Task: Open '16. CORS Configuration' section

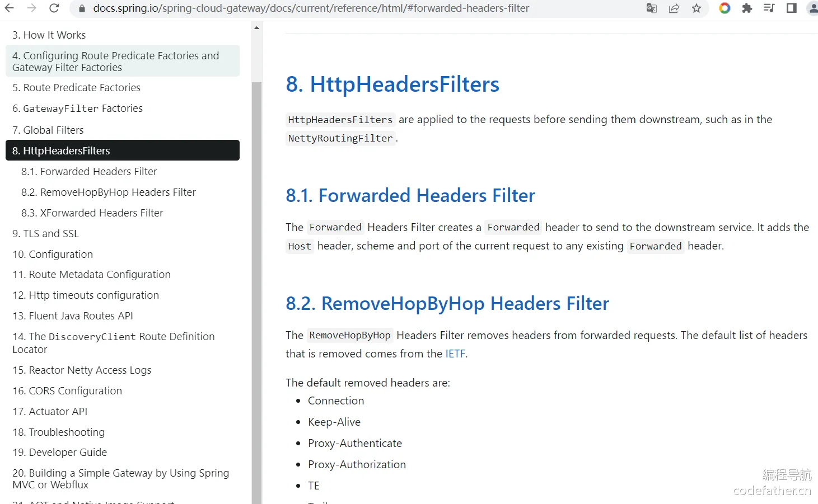Action: 67,391
